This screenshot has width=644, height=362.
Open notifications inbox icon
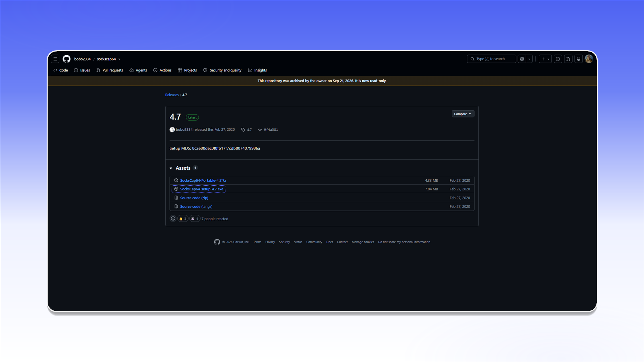[x=579, y=59]
